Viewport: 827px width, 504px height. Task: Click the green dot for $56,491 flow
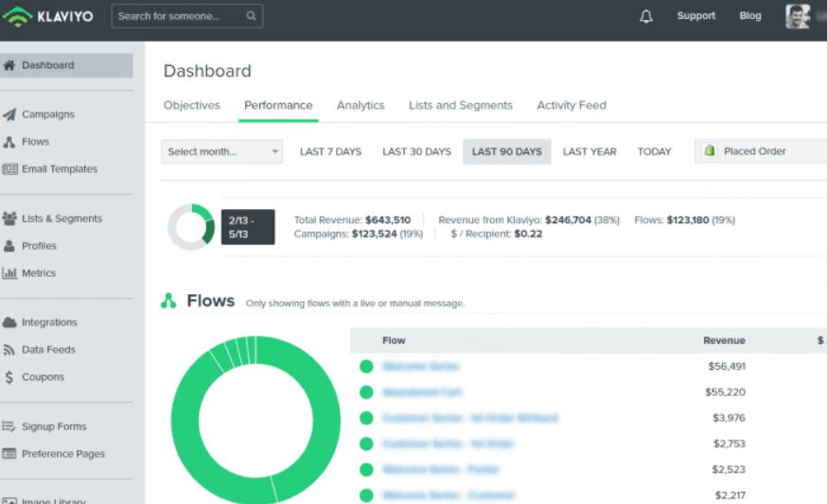tap(366, 366)
